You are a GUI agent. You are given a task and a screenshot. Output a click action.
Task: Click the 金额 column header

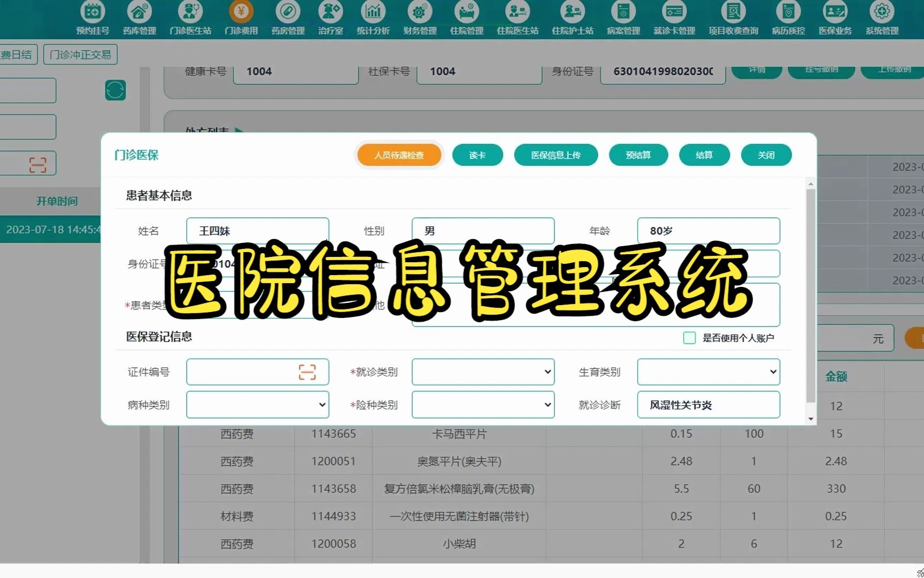point(836,377)
